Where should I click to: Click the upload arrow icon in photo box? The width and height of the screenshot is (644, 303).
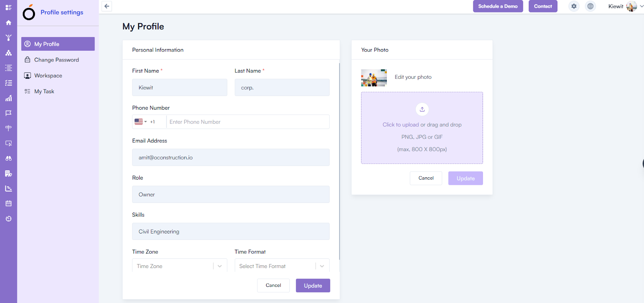click(x=422, y=109)
